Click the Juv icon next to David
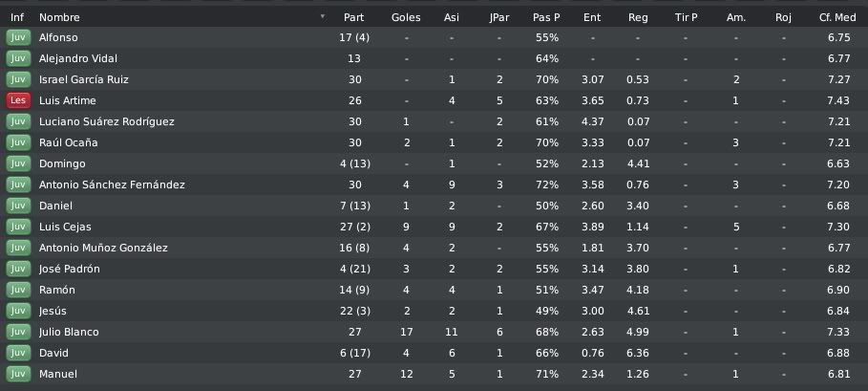This screenshot has height=391, width=868. (18, 353)
